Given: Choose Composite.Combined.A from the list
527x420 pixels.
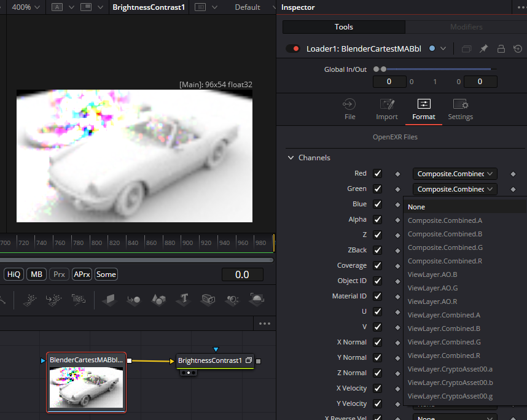Looking at the screenshot, I should coord(465,220).
